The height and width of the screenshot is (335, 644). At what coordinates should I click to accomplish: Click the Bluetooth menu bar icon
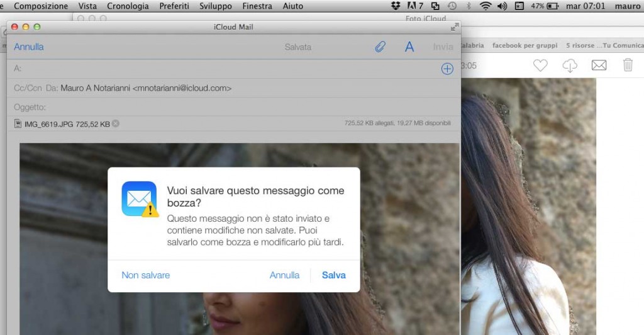(469, 6)
